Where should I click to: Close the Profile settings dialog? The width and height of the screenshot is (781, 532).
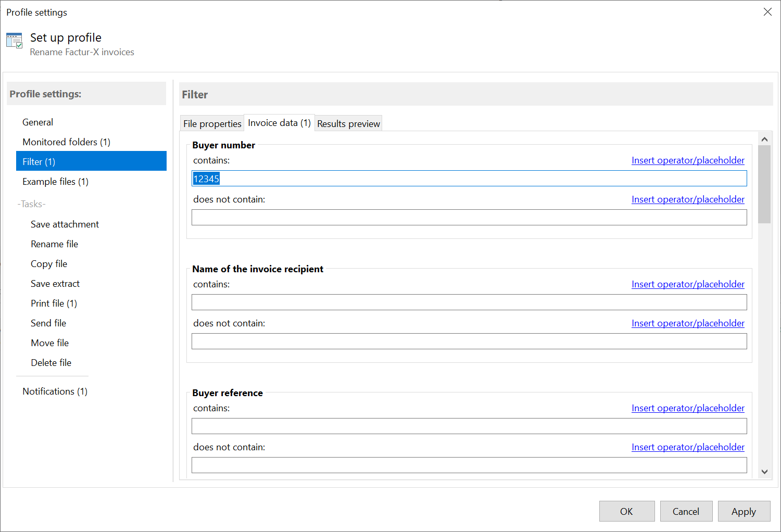(767, 12)
